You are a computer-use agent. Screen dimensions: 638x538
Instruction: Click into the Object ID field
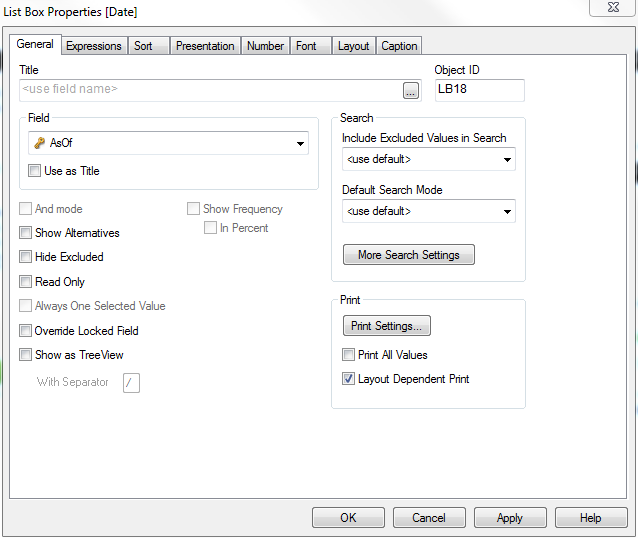(479, 90)
